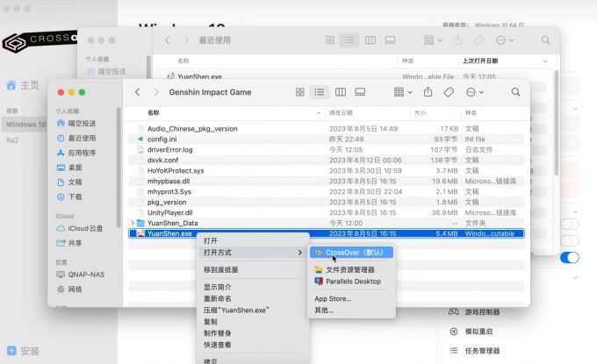Switch to icon view in Genshin Impact Game window
Screen dimensions: 597x364
pyautogui.click(x=300, y=92)
